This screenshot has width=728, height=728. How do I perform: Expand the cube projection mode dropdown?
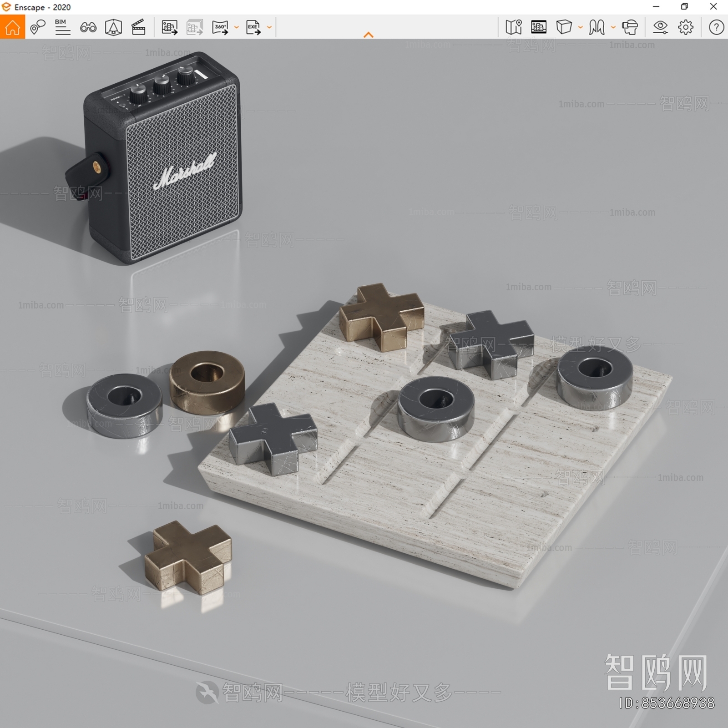(x=580, y=27)
